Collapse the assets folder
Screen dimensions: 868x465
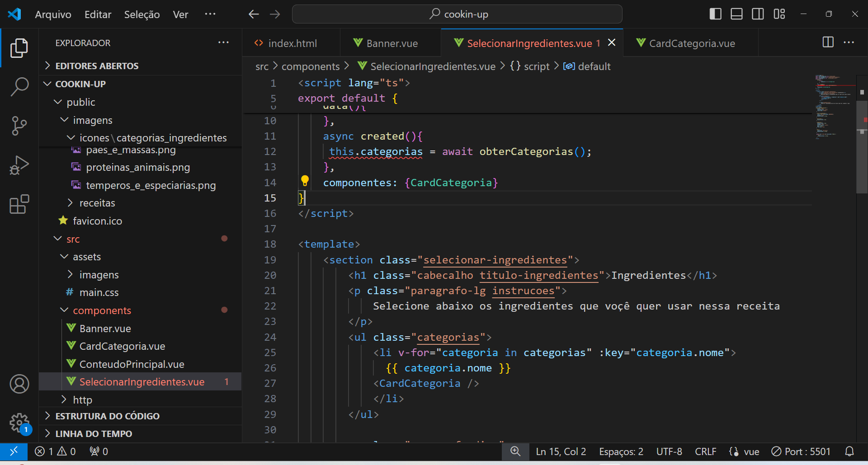pyautogui.click(x=140, y=257)
